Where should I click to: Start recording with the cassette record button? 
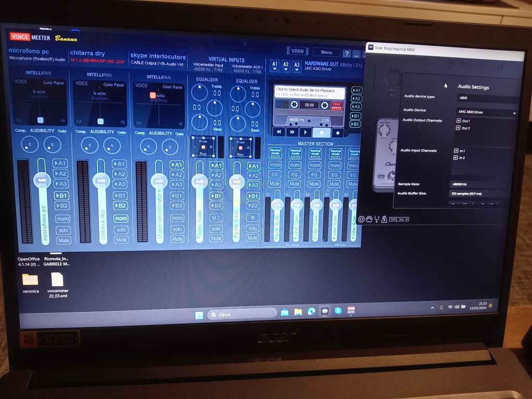coord(337,133)
